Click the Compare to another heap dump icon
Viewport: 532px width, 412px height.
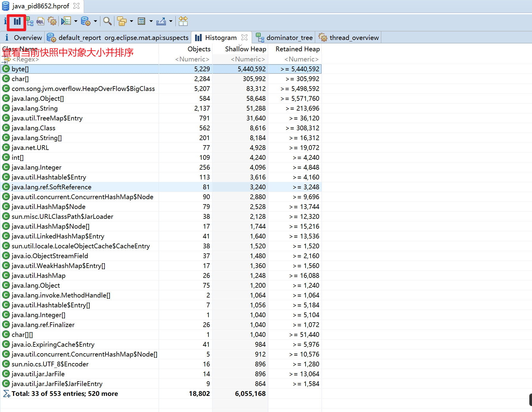click(183, 21)
